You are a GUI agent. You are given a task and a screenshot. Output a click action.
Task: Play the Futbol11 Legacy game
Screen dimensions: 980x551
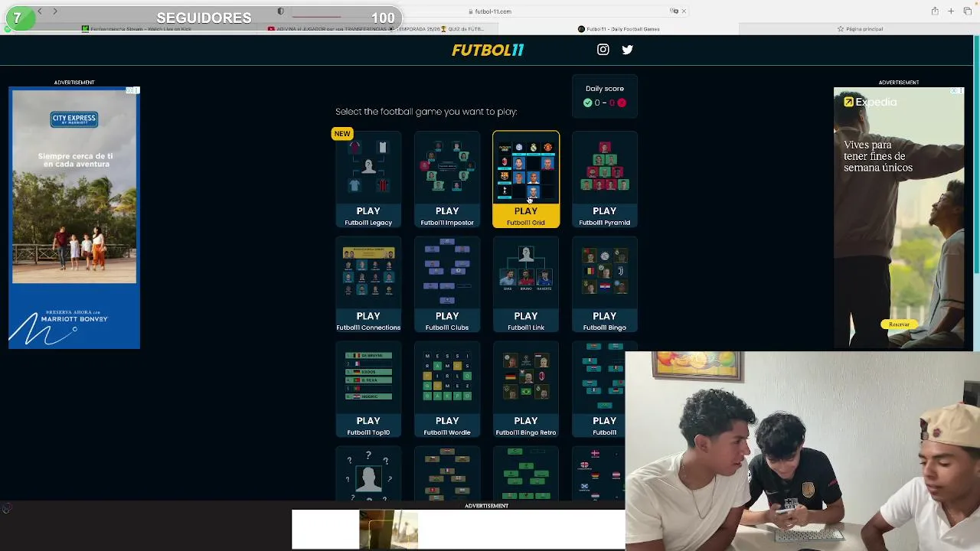[x=368, y=216]
